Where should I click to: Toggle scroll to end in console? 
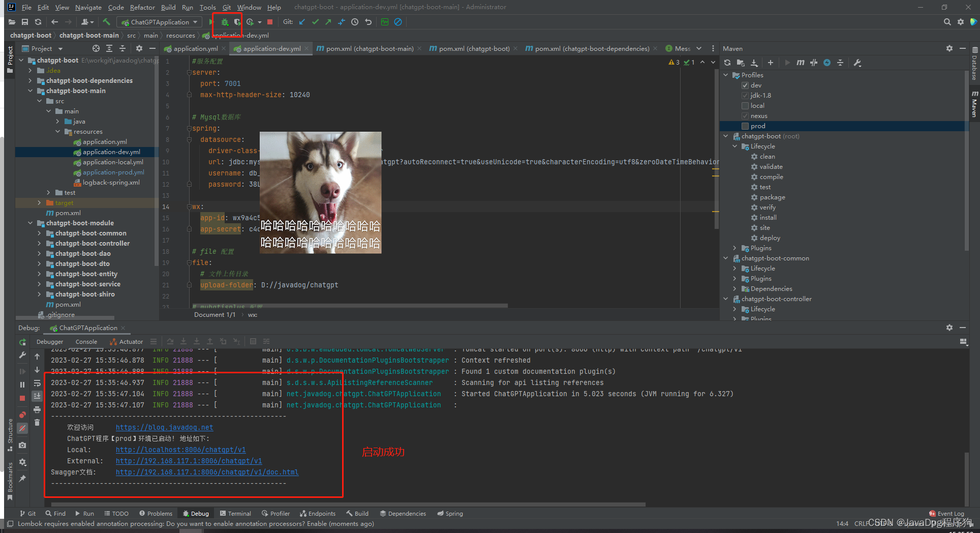pos(37,396)
